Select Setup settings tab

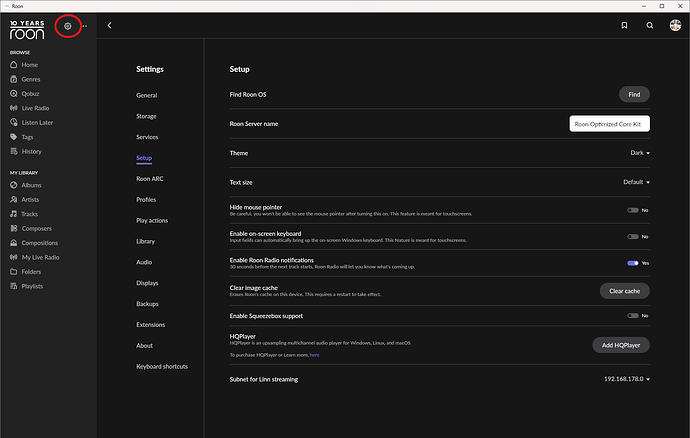(144, 158)
